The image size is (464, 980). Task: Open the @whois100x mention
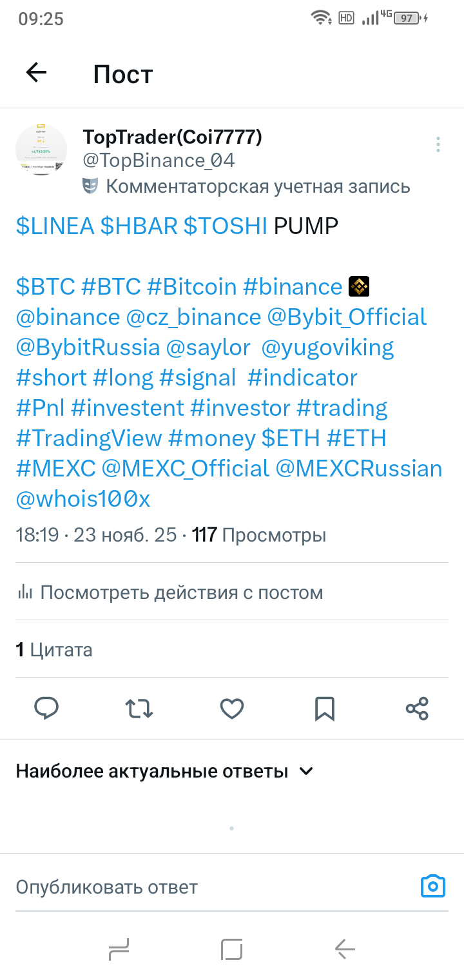pos(83,499)
